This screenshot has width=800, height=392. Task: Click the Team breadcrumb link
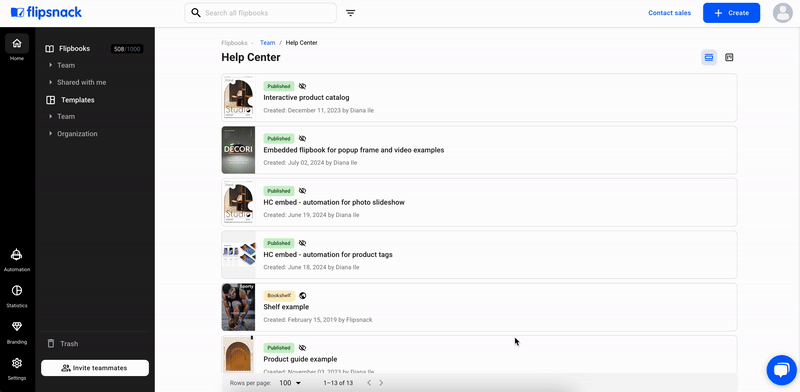267,43
